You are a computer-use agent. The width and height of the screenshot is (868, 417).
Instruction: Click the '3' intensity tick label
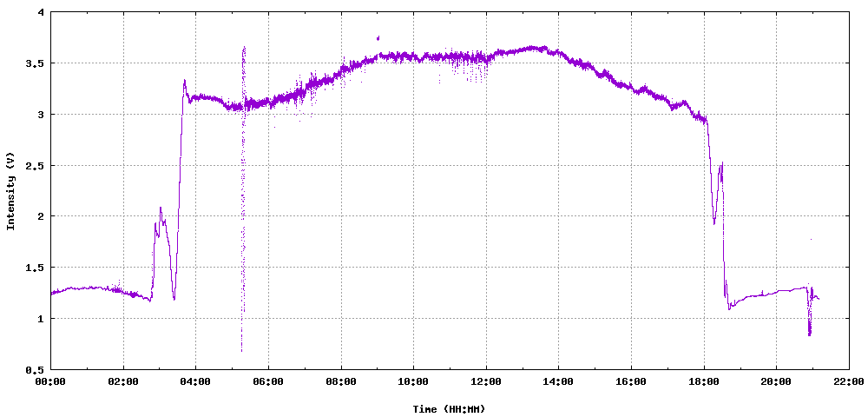click(x=42, y=115)
